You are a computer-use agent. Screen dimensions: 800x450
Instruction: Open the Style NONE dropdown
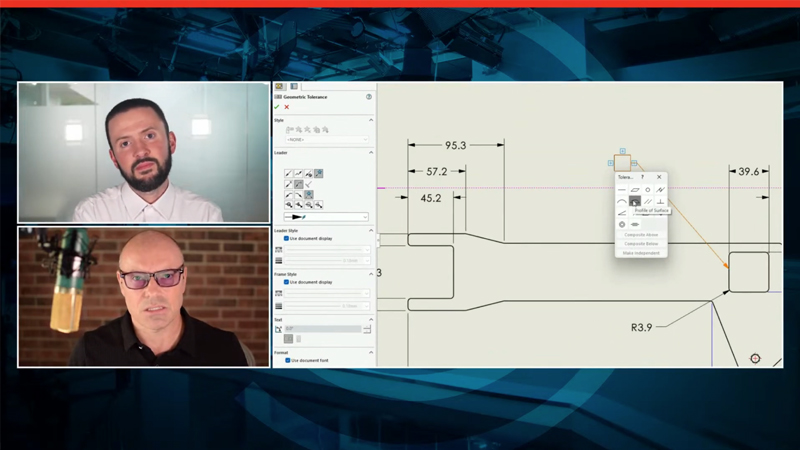(x=327, y=139)
